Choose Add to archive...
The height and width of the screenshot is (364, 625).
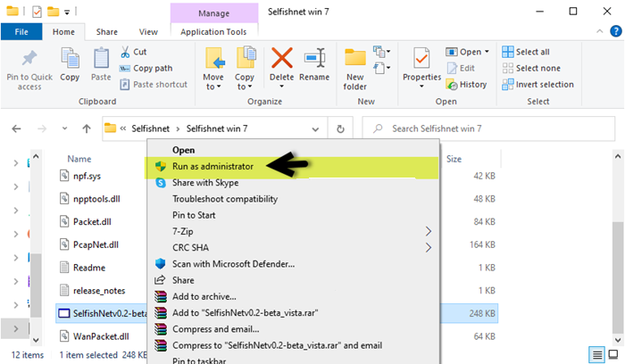[x=293, y=297]
